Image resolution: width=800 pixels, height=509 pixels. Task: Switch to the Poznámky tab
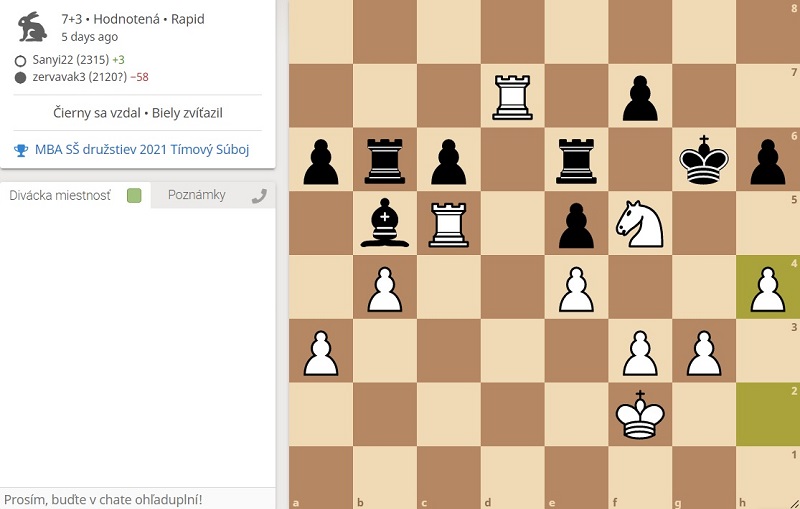pyautogui.click(x=197, y=195)
